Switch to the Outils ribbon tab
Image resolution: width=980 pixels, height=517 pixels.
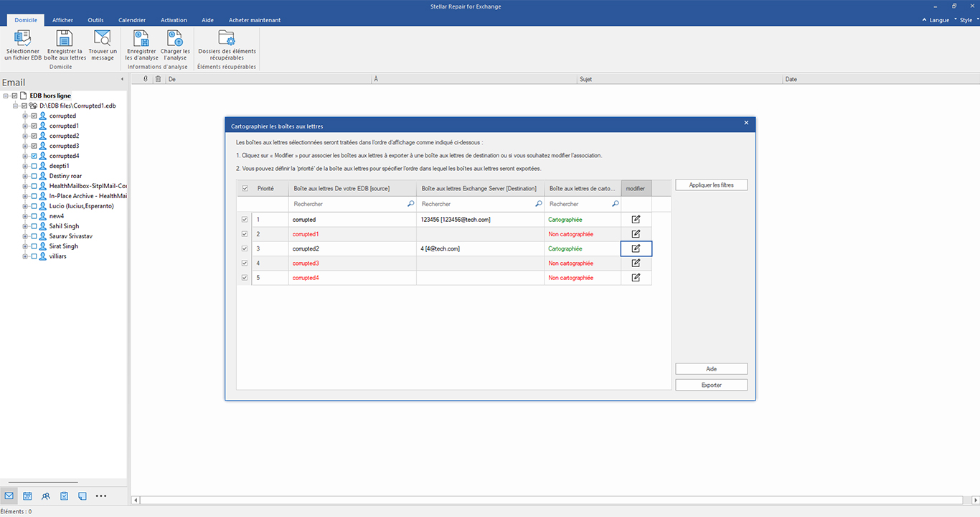pos(95,20)
